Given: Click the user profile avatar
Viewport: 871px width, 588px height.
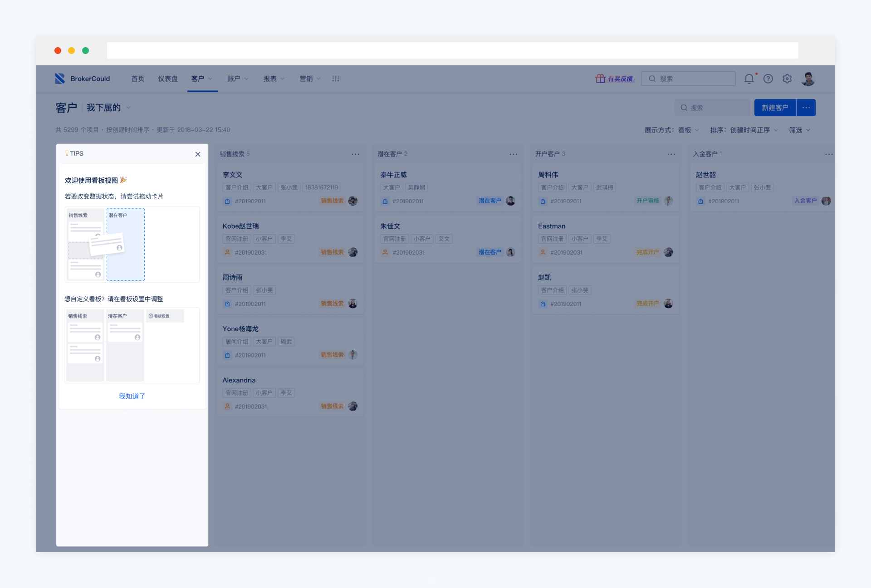Looking at the screenshot, I should [x=808, y=78].
